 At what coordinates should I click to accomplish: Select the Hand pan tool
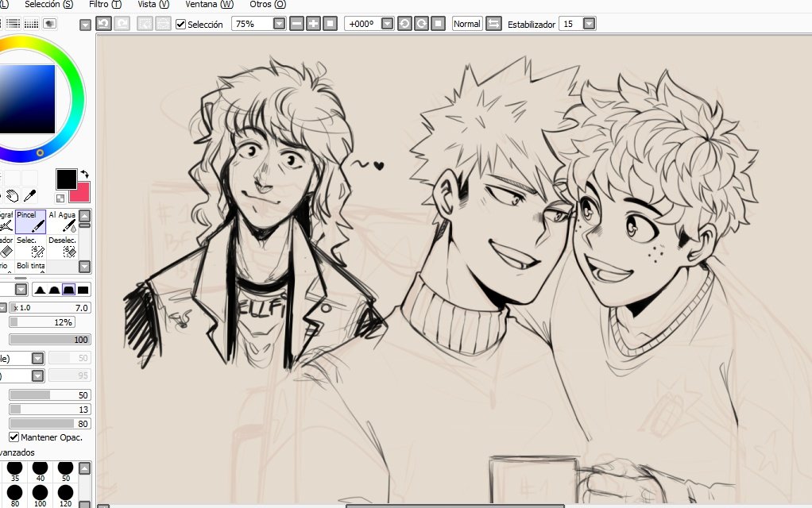(13, 196)
